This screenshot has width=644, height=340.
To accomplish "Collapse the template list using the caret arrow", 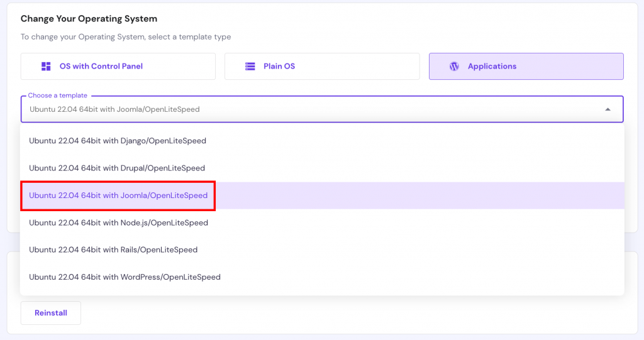I will coord(608,109).
